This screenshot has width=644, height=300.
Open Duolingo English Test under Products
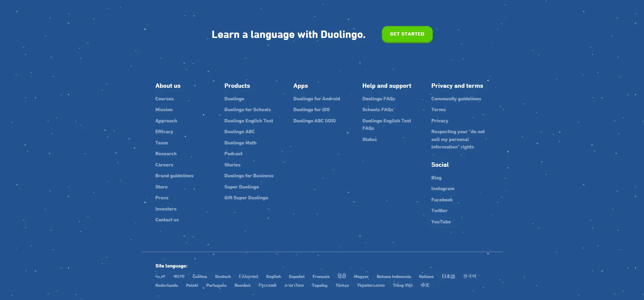click(249, 121)
